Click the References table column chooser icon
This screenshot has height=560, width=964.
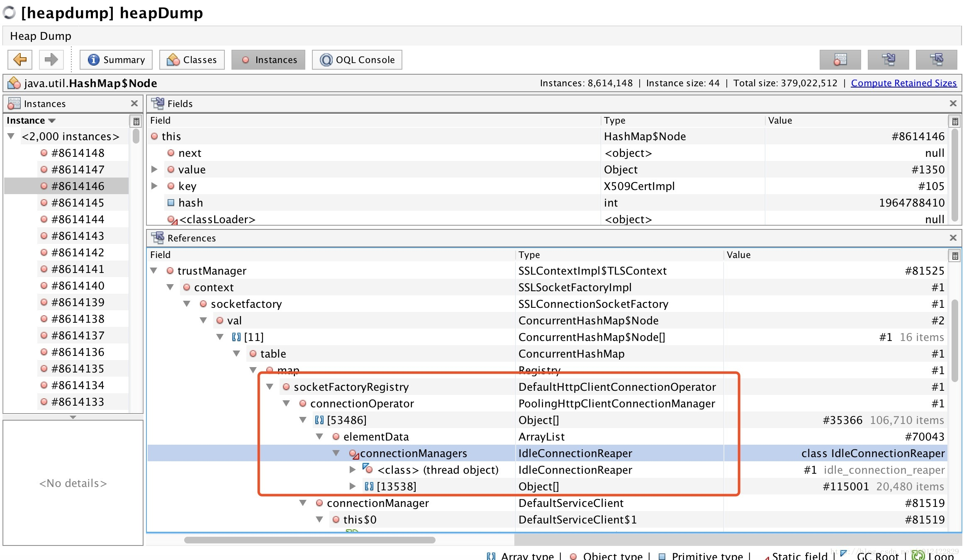pos(955,256)
